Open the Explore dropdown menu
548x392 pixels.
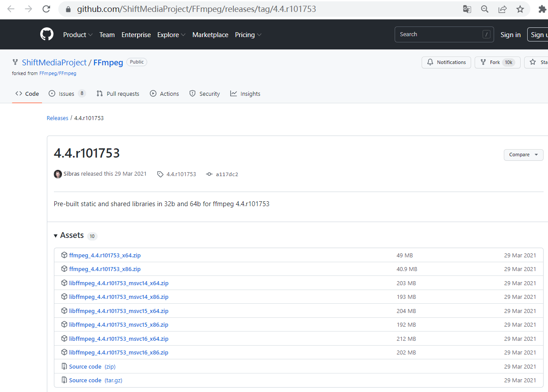click(171, 35)
